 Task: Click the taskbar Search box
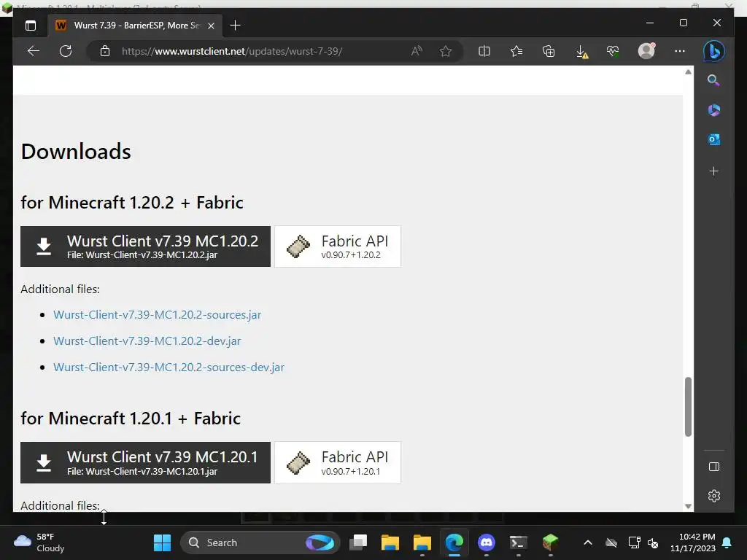tap(260, 542)
